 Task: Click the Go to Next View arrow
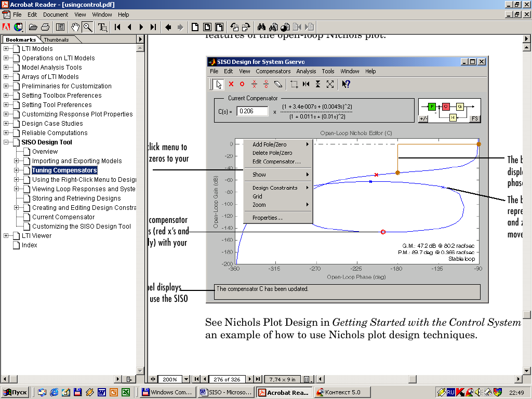tap(180, 27)
